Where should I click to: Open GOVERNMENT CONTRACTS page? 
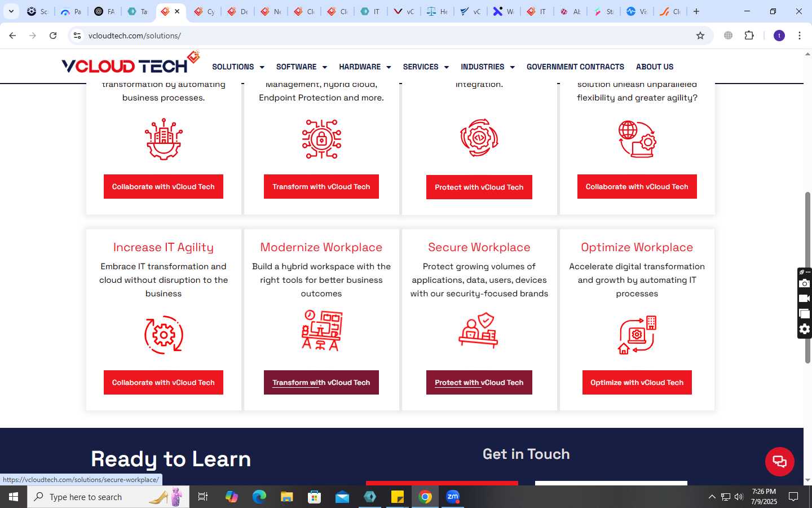tap(575, 67)
